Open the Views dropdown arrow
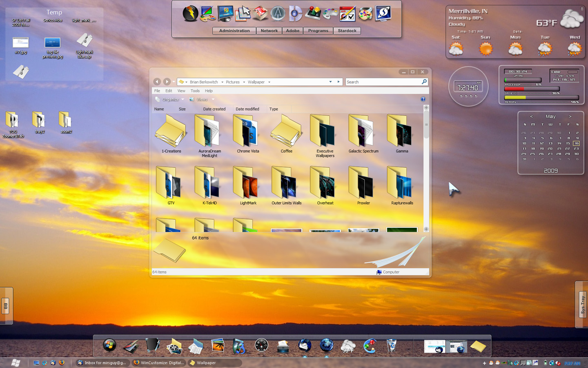The width and height of the screenshot is (588, 368). [x=213, y=99]
